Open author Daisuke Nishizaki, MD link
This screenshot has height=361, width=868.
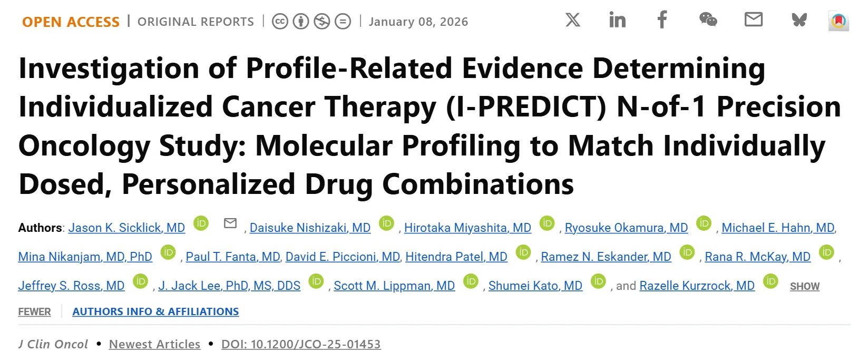click(310, 228)
